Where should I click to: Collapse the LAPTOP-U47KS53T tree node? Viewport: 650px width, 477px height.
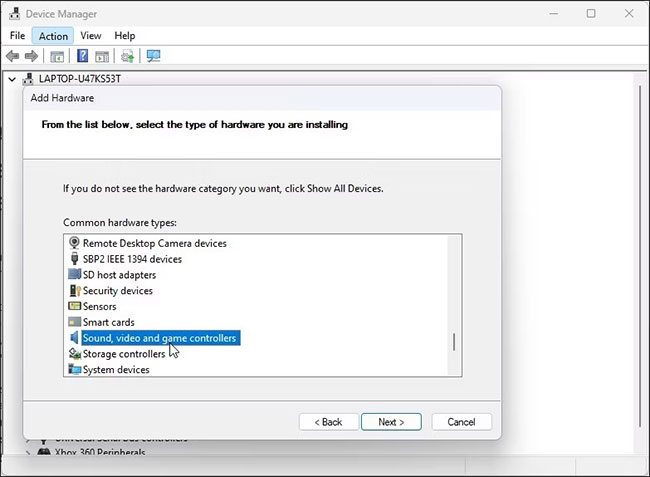click(x=12, y=79)
